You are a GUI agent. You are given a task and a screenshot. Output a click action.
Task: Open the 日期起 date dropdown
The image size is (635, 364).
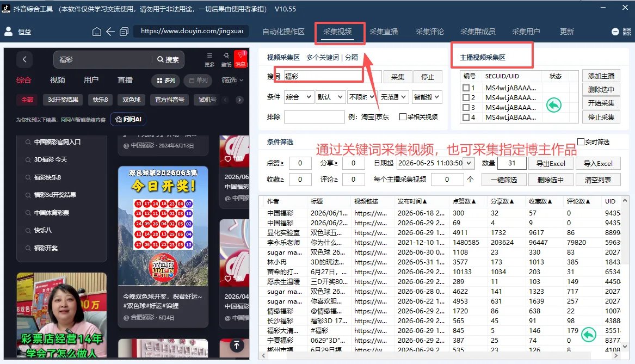pyautogui.click(x=469, y=163)
